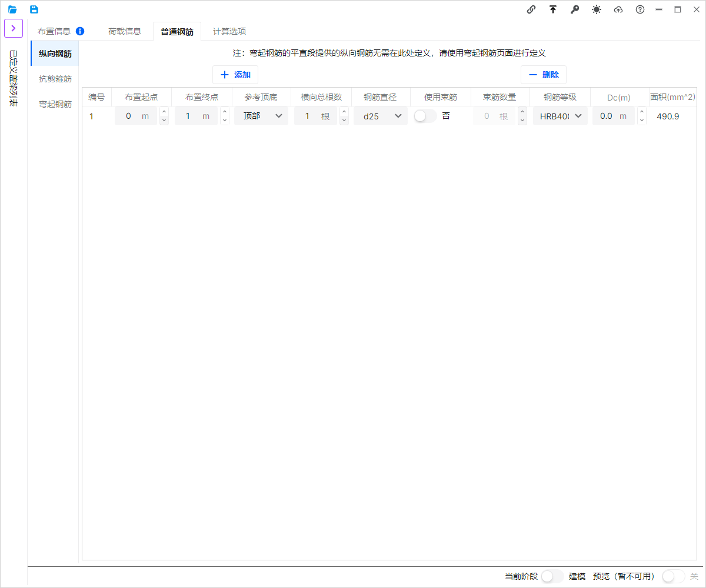
Task: Open the 参考顶底 dropdown showing 顶部
Action: point(261,116)
